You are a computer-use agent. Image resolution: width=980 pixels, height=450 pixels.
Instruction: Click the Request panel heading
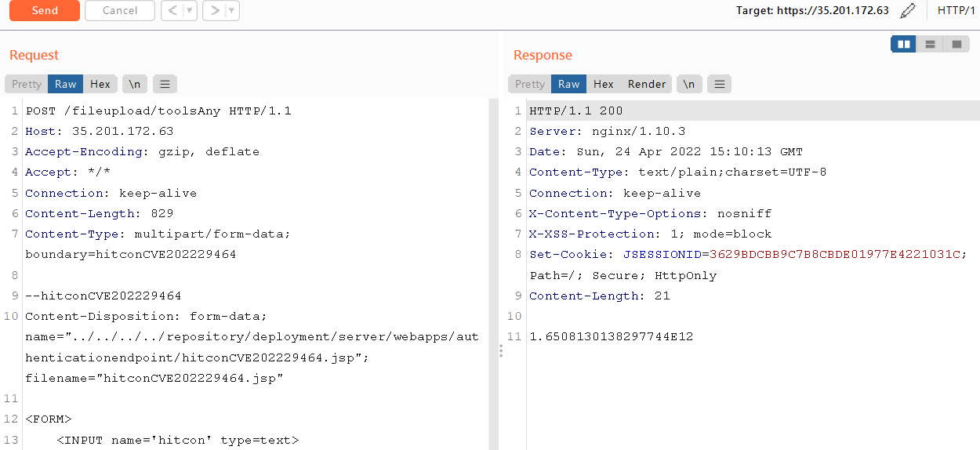coord(34,55)
